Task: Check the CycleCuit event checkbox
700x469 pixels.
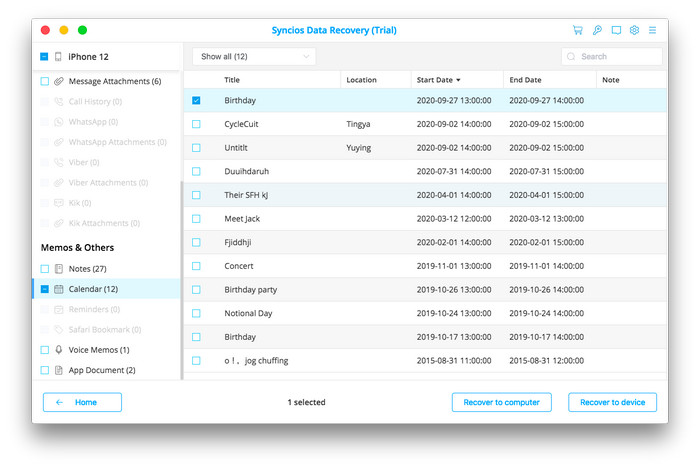Action: click(196, 124)
